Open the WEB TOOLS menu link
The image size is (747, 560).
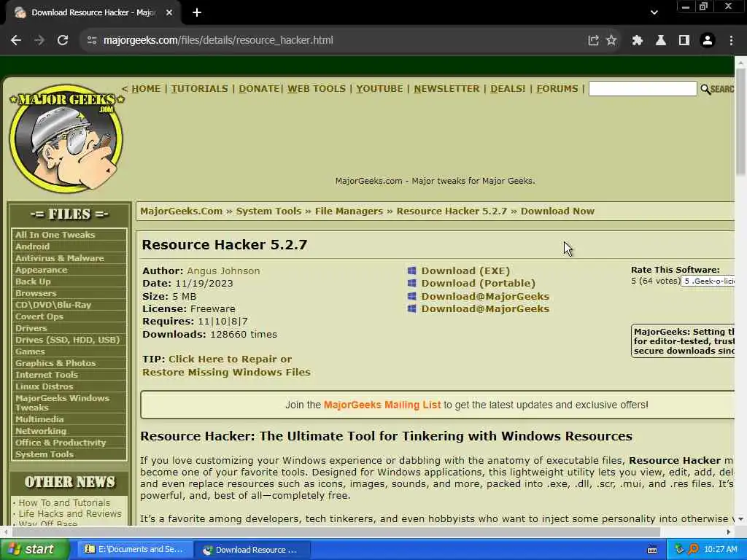click(x=317, y=88)
